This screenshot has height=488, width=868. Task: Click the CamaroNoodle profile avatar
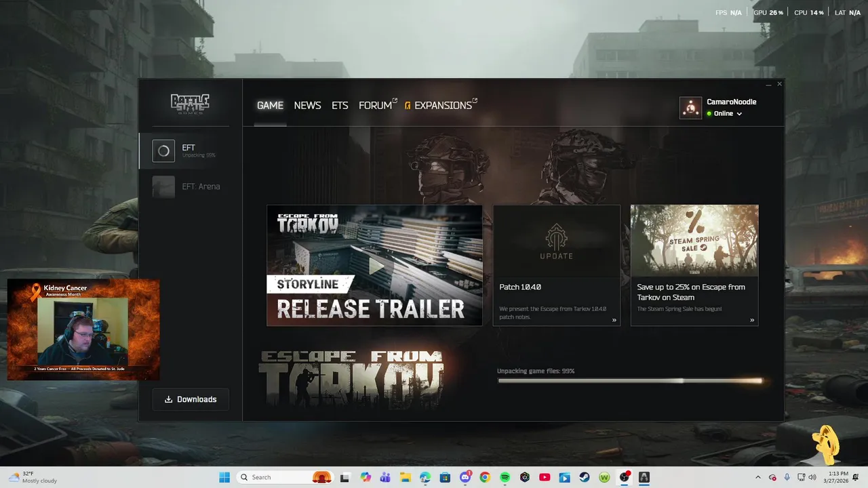[690, 108]
